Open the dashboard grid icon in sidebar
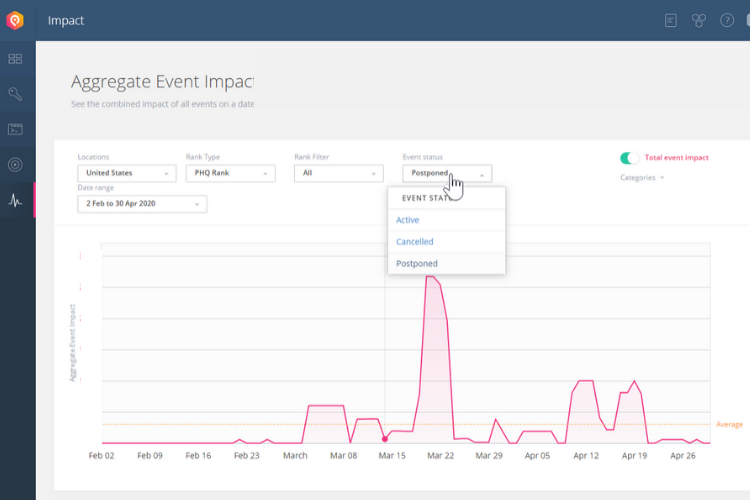Viewport: 750px width, 500px height. 15,59
